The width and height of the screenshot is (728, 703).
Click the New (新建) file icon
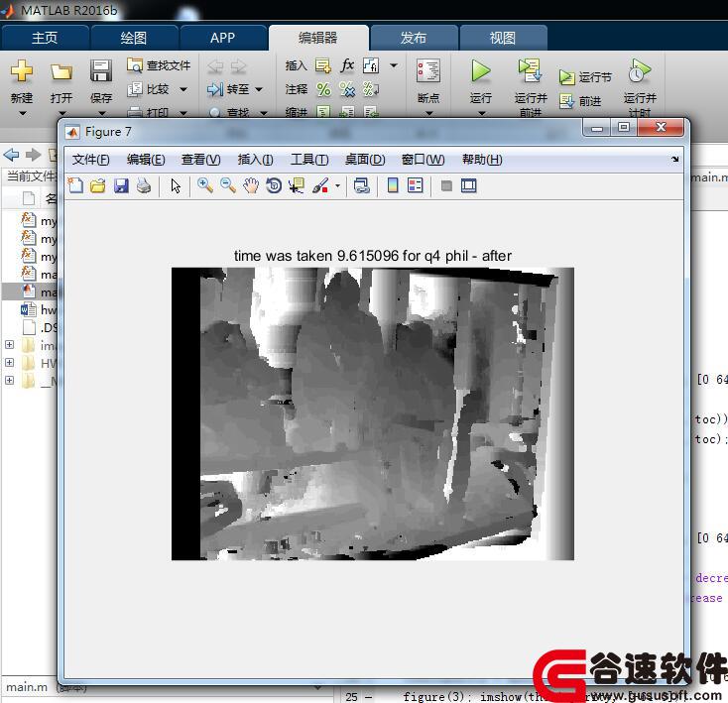(22, 70)
